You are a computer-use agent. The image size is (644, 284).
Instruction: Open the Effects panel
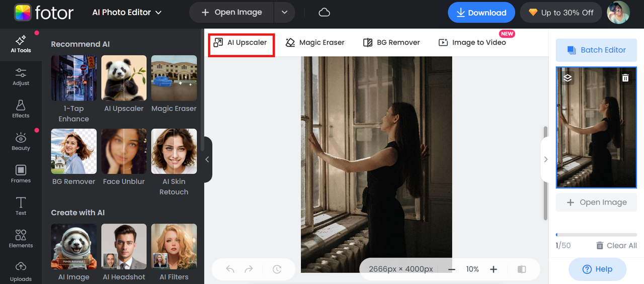click(x=21, y=109)
